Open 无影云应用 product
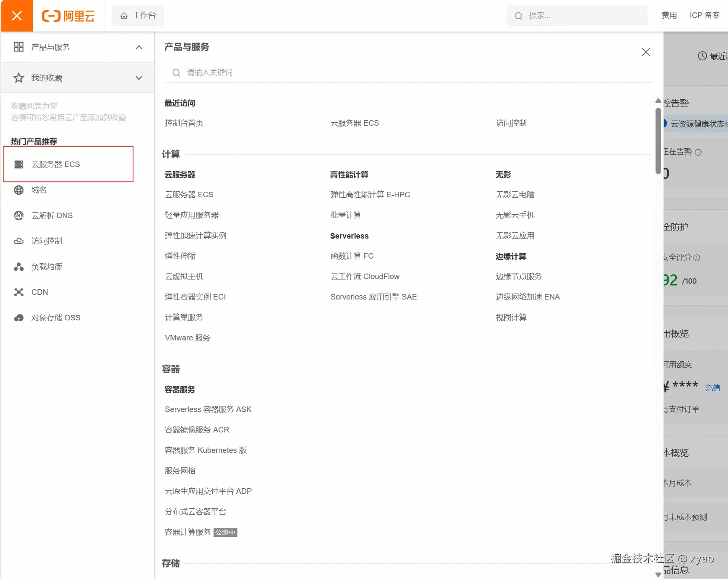The image size is (728, 579). [515, 236]
